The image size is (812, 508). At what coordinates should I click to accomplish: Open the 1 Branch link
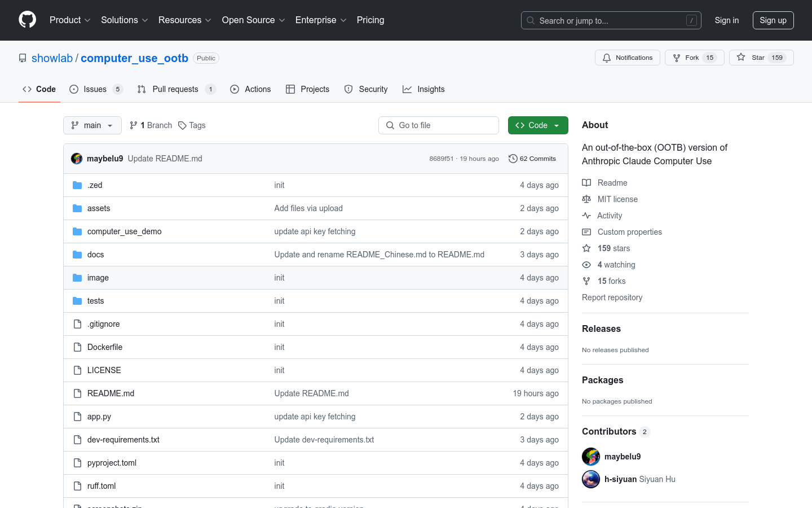[151, 125]
